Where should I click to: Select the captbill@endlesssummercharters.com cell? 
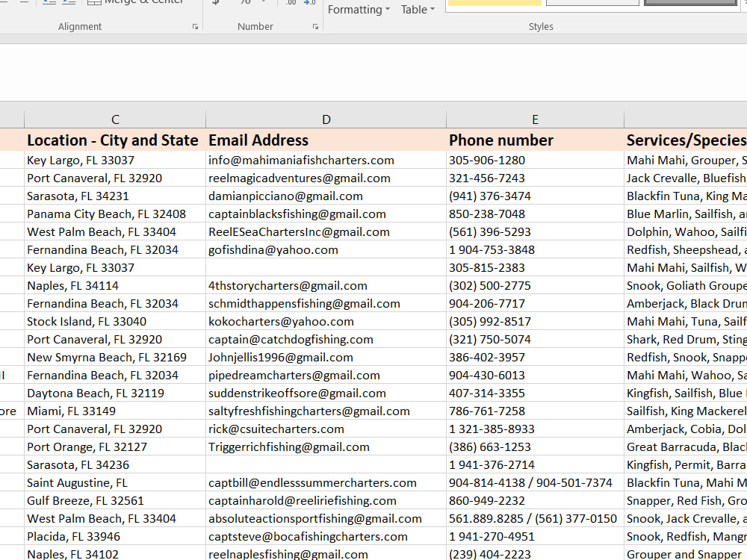click(326, 483)
